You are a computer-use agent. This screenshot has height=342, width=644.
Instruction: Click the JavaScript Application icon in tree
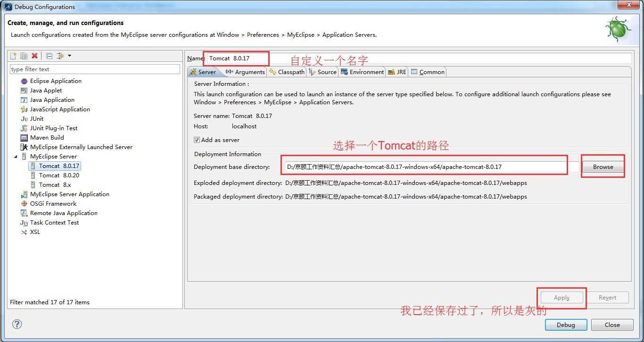24,109
